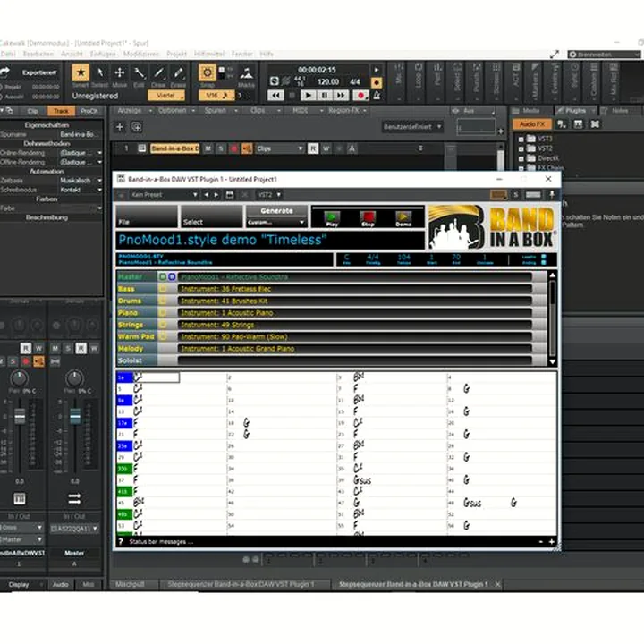Click the plugin keyboard icon

pos(533,195)
